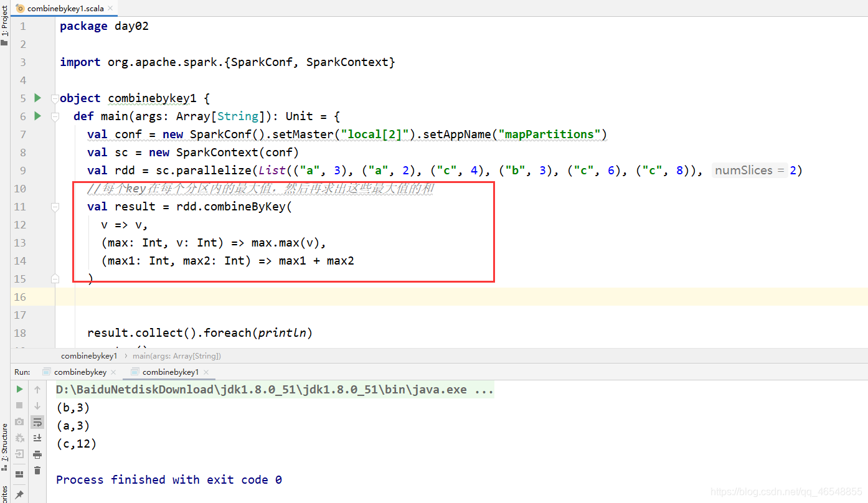
Task: Close the combinebykey1 run tab
Action: pos(205,372)
